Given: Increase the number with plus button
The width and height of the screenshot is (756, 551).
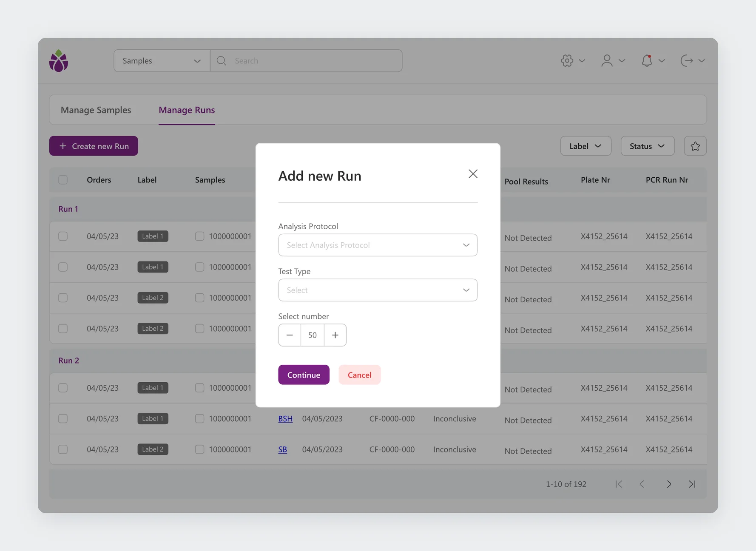Looking at the screenshot, I should pyautogui.click(x=335, y=335).
